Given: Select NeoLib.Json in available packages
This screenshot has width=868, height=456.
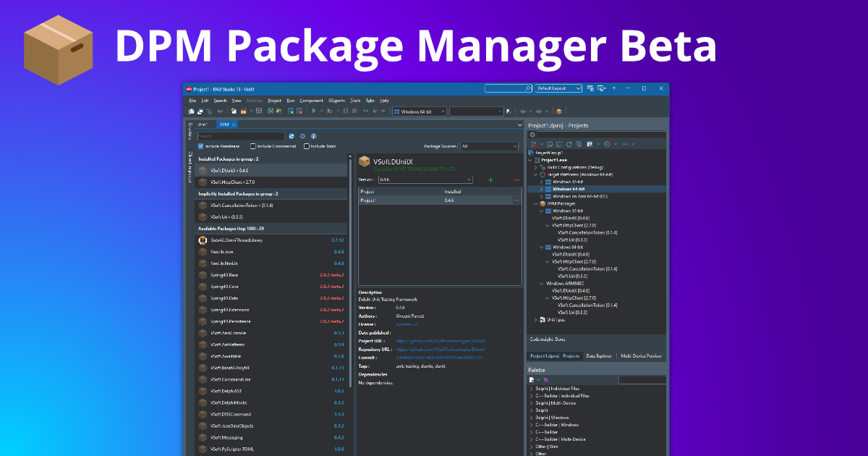Looking at the screenshot, I should pyautogui.click(x=273, y=252).
